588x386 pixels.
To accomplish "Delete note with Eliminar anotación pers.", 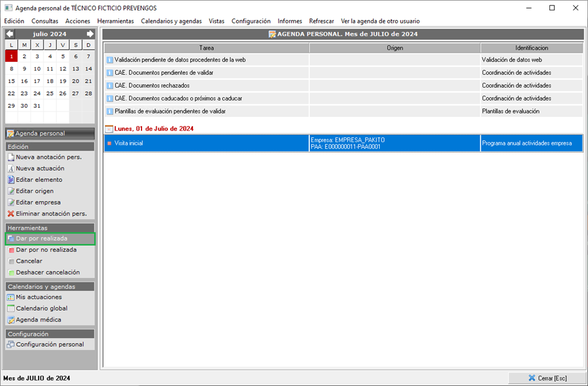I will 51,214.
